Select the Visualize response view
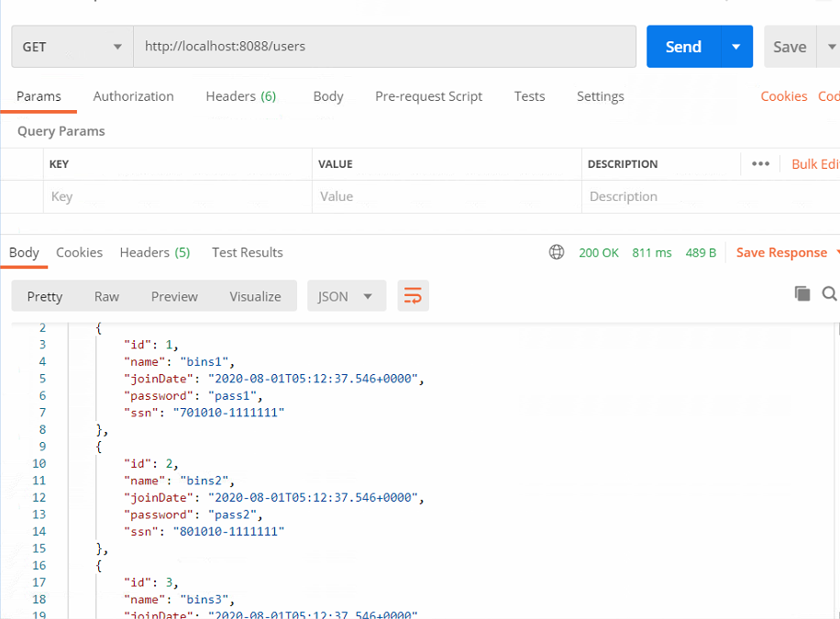Viewport: 840px width, 619px height. click(255, 296)
